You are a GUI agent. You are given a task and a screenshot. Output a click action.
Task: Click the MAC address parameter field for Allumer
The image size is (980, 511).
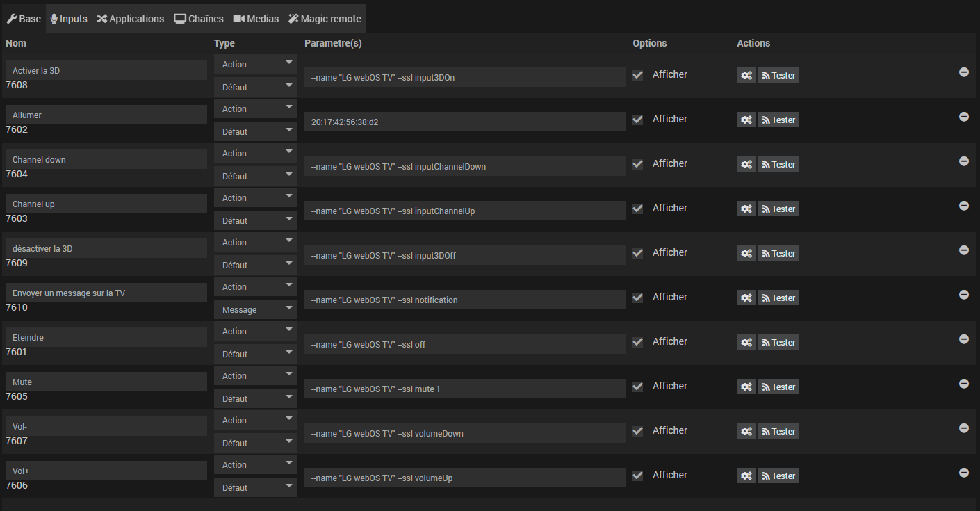pyautogui.click(x=464, y=122)
